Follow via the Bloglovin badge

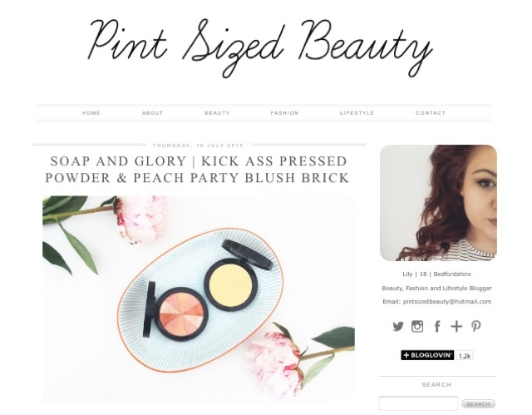[x=427, y=355]
